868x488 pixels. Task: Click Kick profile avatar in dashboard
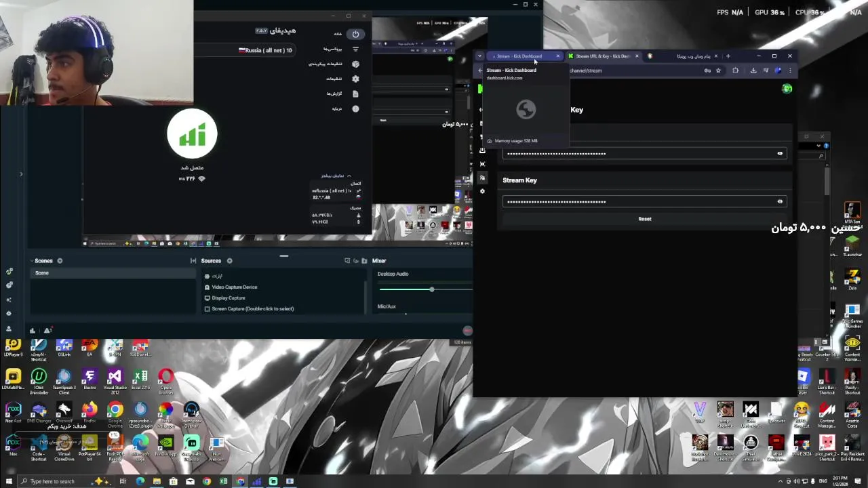(787, 89)
